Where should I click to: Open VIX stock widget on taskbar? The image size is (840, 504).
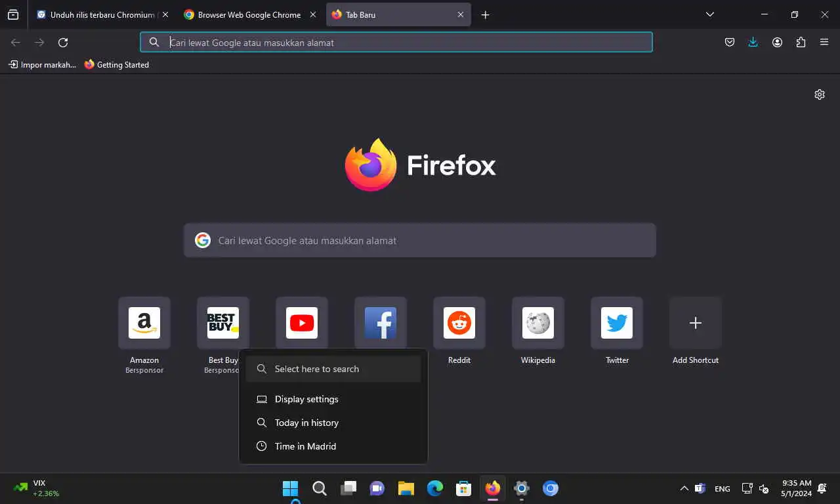click(x=37, y=488)
